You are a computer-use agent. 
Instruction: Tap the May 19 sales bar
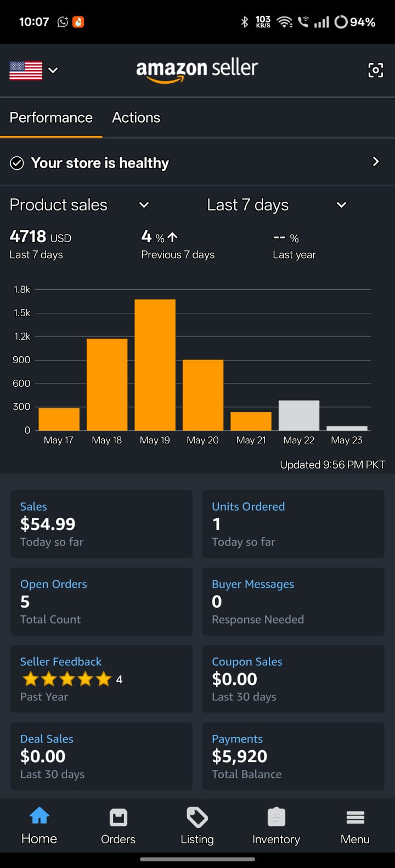[x=155, y=364]
